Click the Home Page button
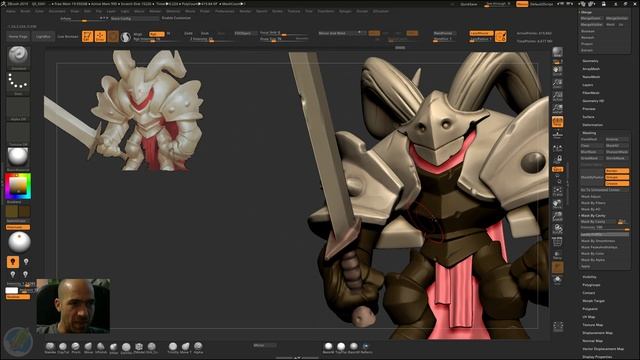Image resolution: width=640 pixels, height=360 pixels. (x=18, y=37)
